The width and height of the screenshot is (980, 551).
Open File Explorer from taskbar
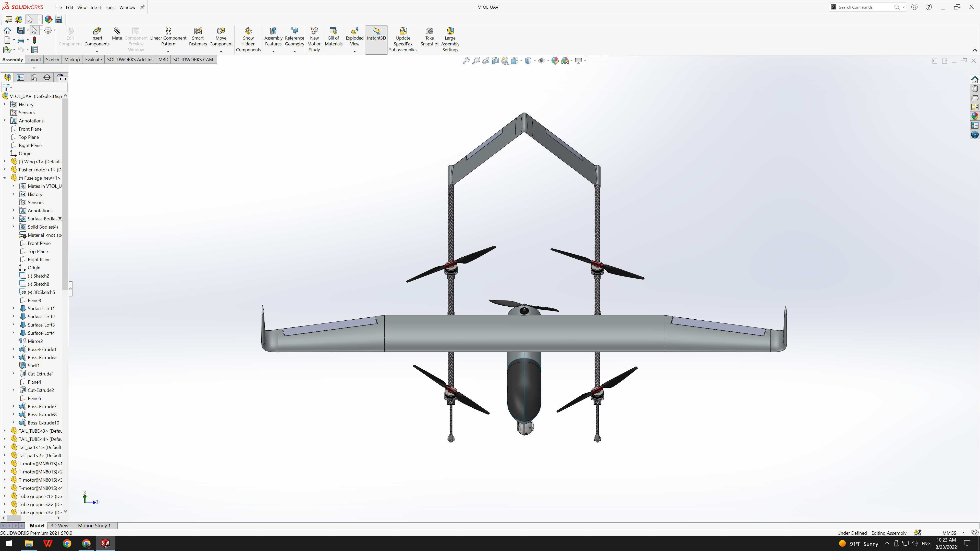(x=29, y=543)
